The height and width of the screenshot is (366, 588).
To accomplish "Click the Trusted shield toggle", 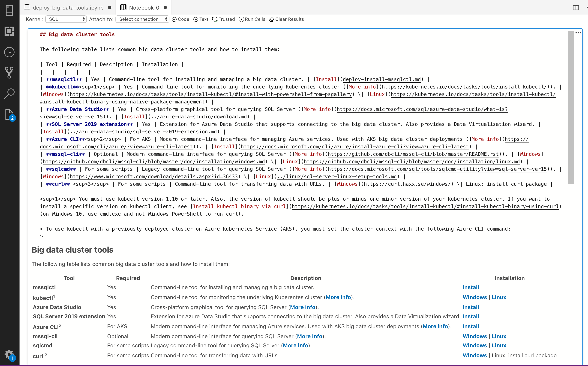I will pyautogui.click(x=223, y=19).
